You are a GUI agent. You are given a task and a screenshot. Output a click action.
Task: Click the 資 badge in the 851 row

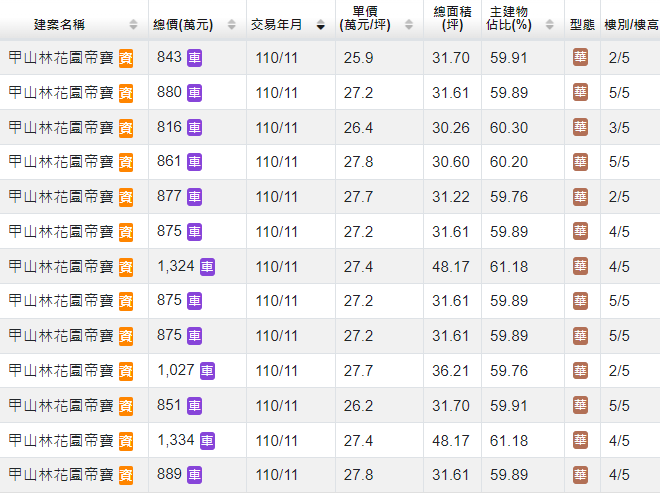(126, 406)
